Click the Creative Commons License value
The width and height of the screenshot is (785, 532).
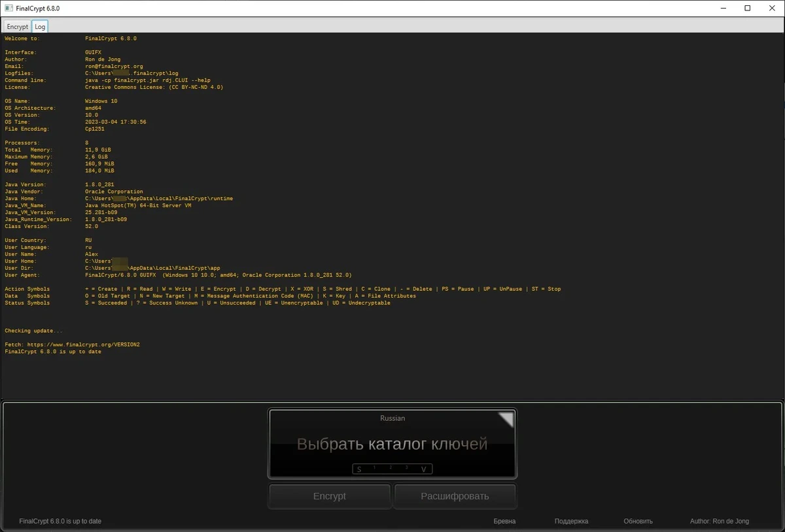coord(154,88)
